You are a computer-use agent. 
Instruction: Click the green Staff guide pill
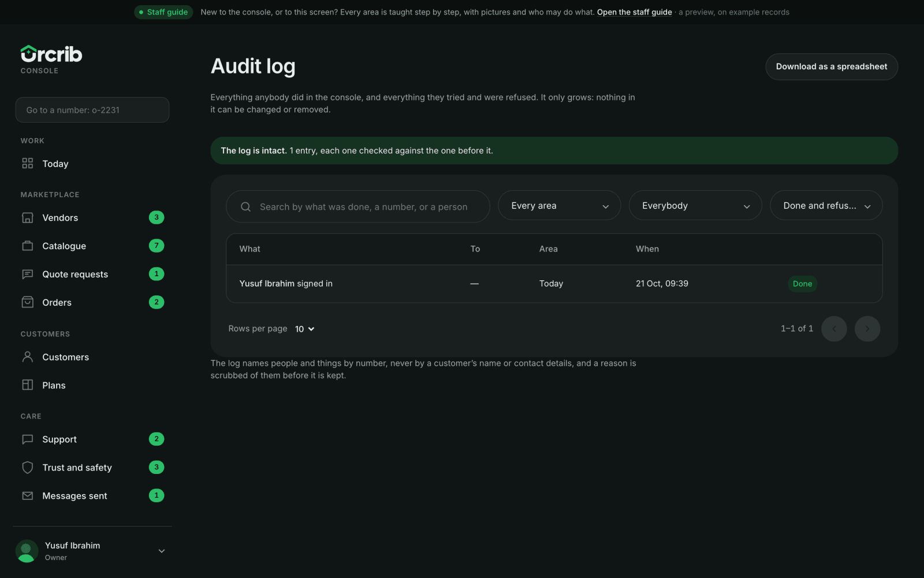163,12
